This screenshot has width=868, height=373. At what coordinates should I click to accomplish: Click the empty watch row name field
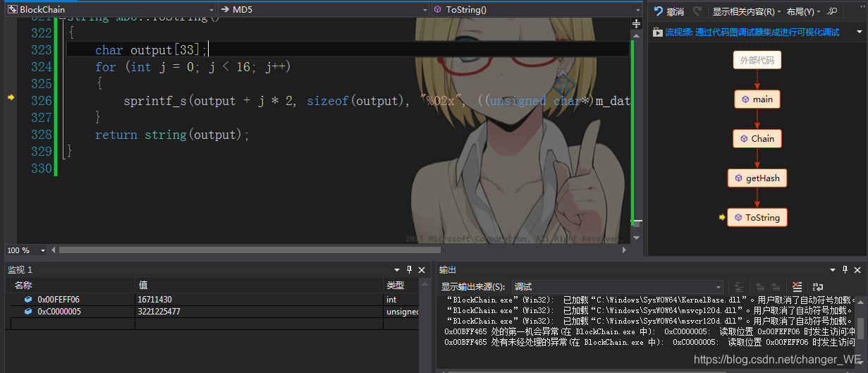tap(73, 324)
